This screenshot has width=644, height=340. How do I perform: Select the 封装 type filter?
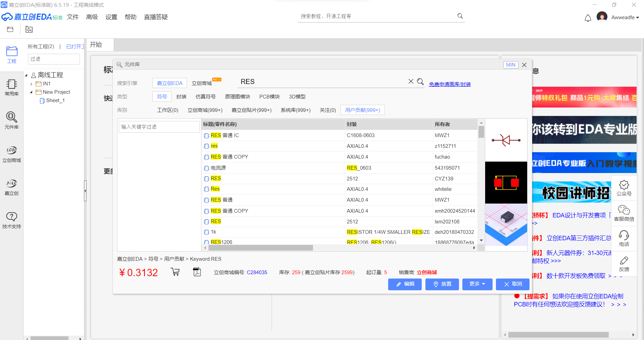(x=181, y=96)
